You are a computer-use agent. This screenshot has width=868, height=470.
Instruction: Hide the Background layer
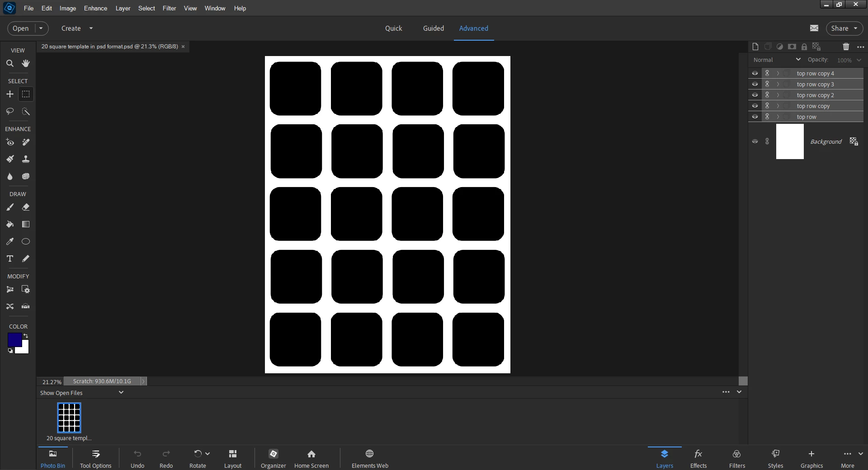point(755,141)
